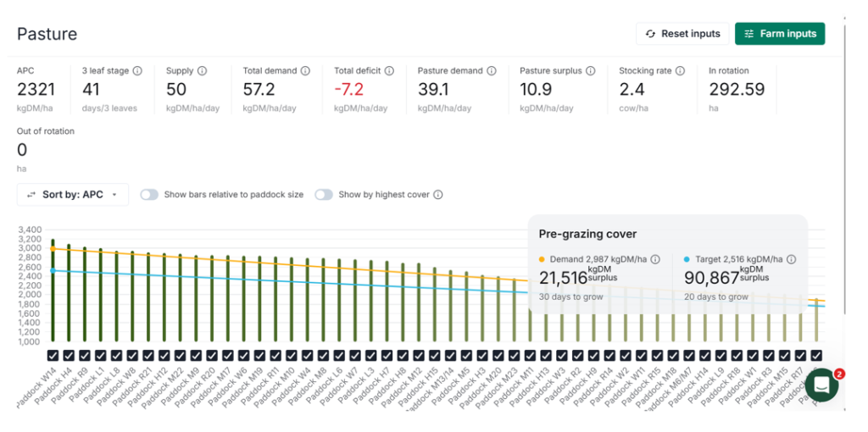Click info icon next to Total deficit
868x432 pixels.
coord(389,71)
